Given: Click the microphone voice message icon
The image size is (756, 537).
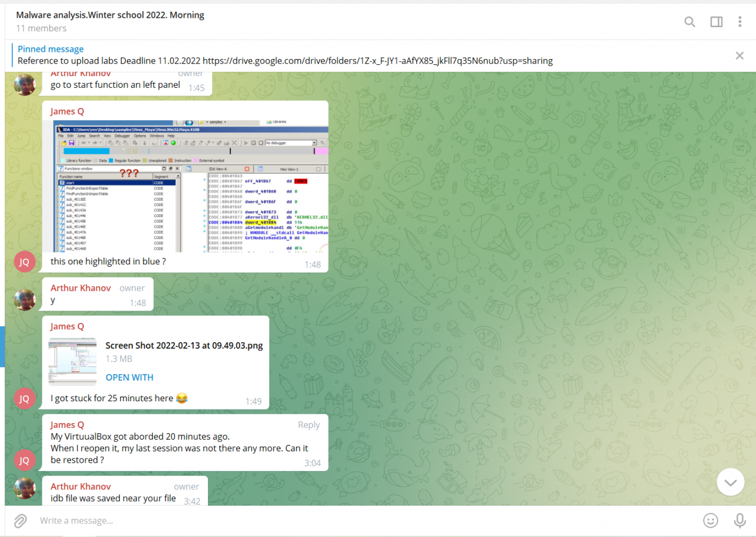Looking at the screenshot, I should 739,520.
